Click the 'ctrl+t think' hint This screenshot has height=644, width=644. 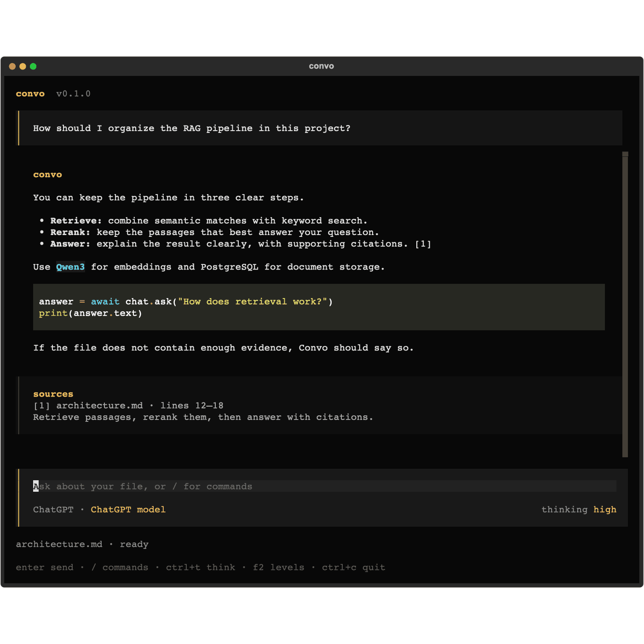tap(201, 567)
